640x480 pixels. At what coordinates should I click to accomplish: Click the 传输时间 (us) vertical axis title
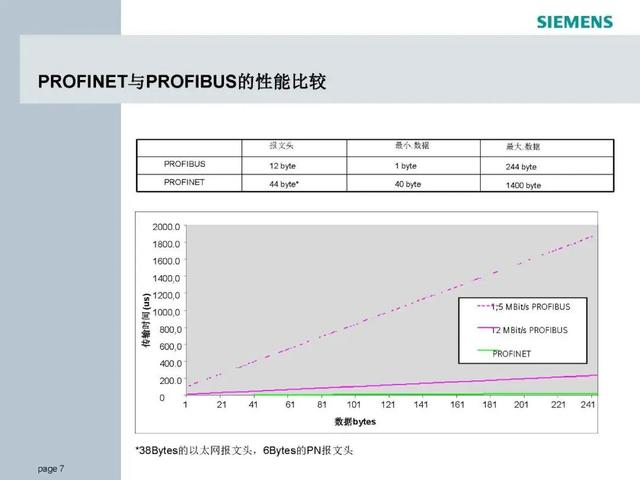click(x=145, y=320)
